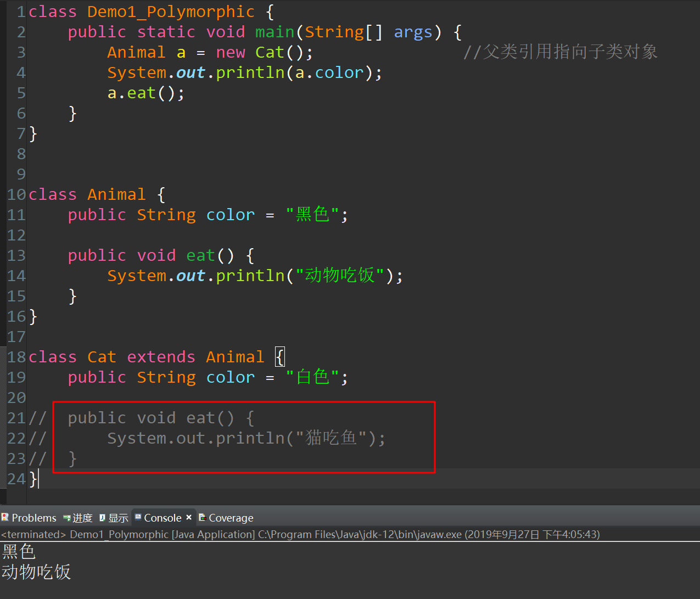700x599 pixels.
Task: Click 'class Animal' declaration on line 10
Action: (x=87, y=194)
